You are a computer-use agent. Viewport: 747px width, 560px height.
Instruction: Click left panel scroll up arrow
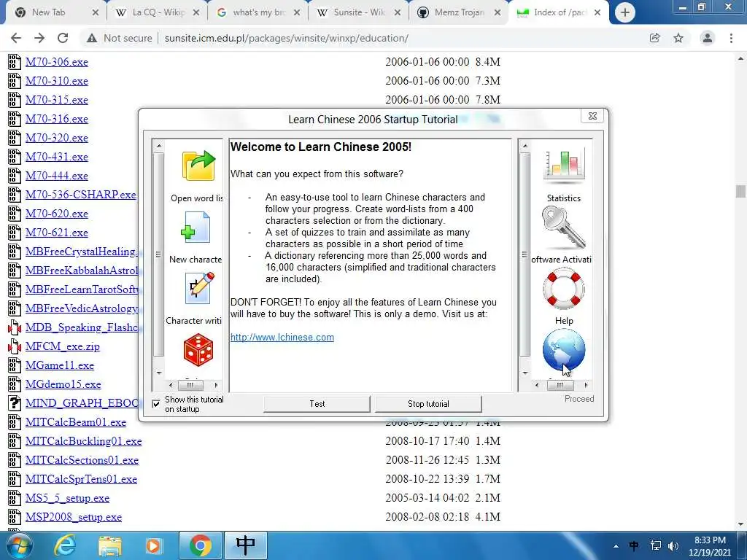[159, 145]
